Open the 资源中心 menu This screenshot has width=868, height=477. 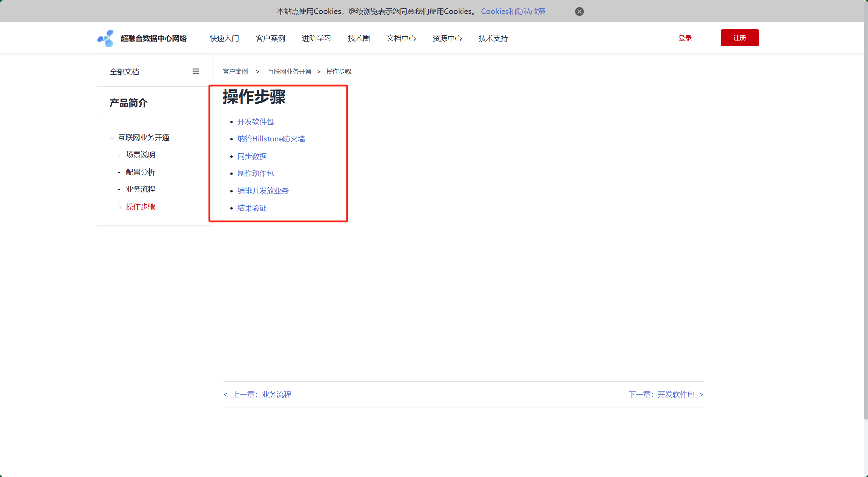click(x=447, y=38)
